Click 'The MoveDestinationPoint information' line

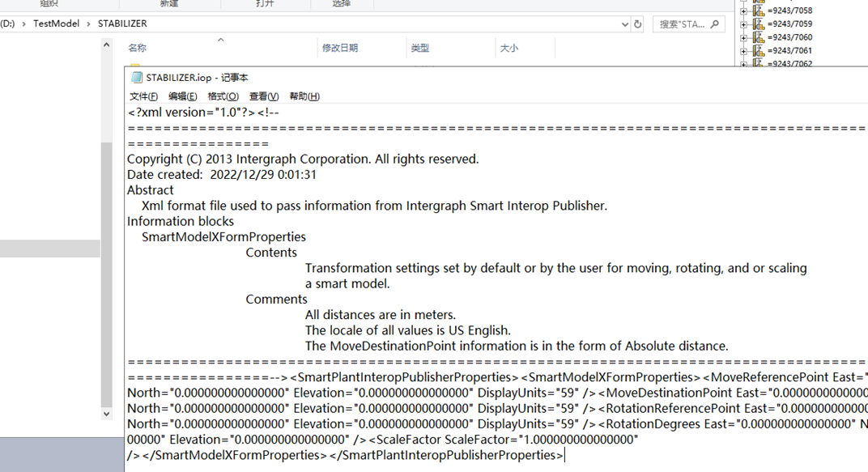click(517, 346)
